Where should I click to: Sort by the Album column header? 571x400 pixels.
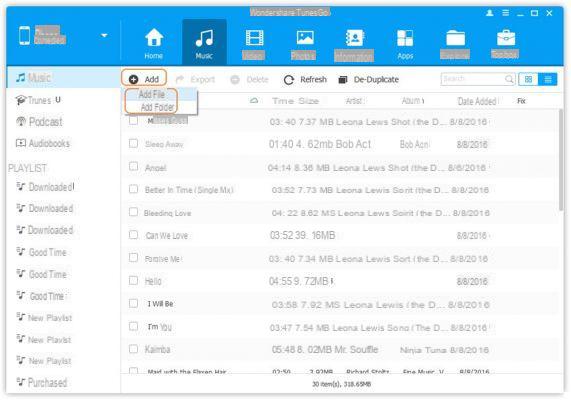coord(413,101)
